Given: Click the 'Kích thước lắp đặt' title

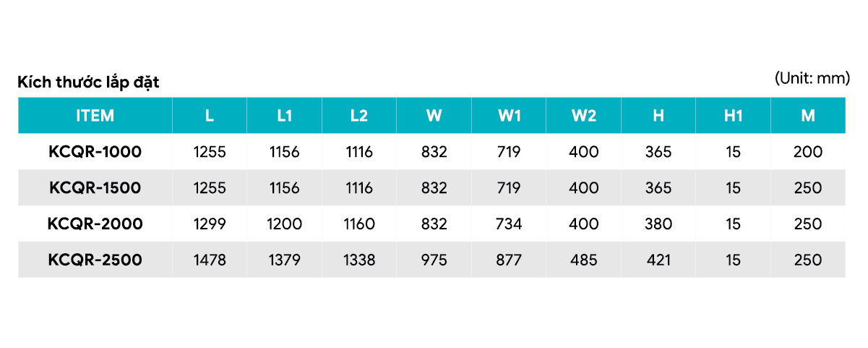Looking at the screenshot, I should tap(88, 82).
